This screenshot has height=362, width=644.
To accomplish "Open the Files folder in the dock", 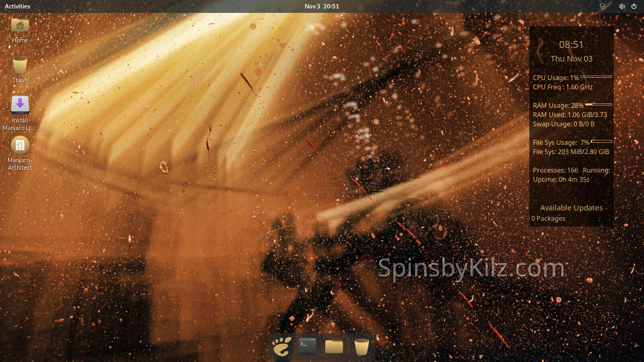I will [x=334, y=346].
